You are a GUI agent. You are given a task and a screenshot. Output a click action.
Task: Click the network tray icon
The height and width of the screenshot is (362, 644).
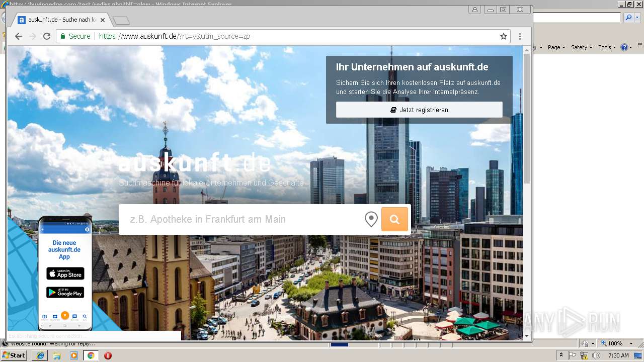pos(584,355)
